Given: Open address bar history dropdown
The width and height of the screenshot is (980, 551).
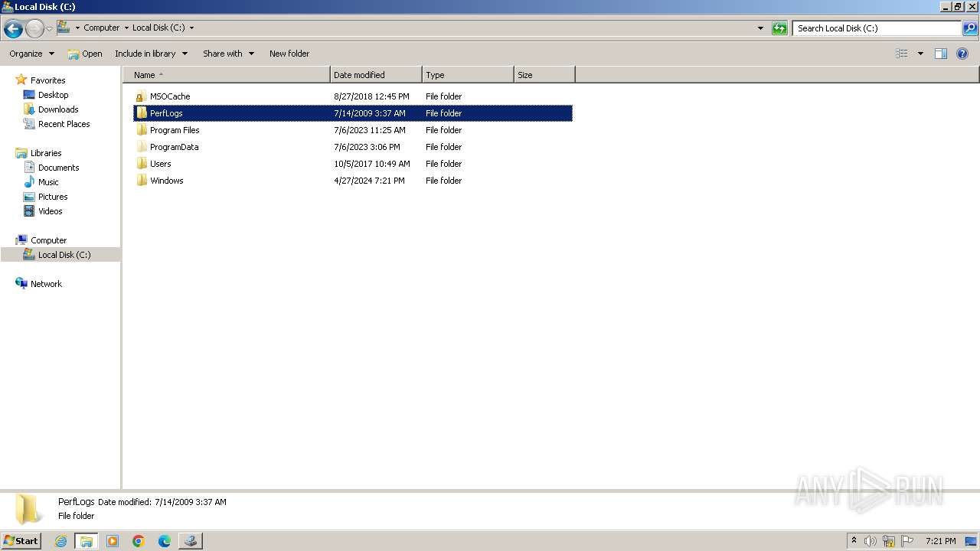Looking at the screenshot, I should (760, 28).
